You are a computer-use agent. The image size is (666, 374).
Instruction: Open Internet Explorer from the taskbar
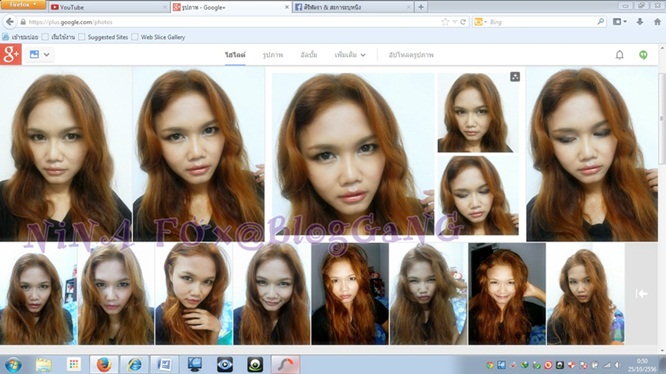pos(134,364)
